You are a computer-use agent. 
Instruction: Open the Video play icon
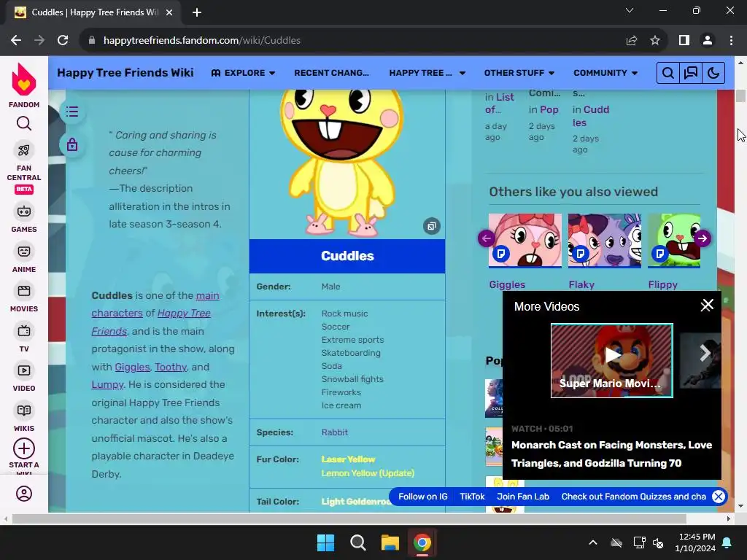coord(24,370)
